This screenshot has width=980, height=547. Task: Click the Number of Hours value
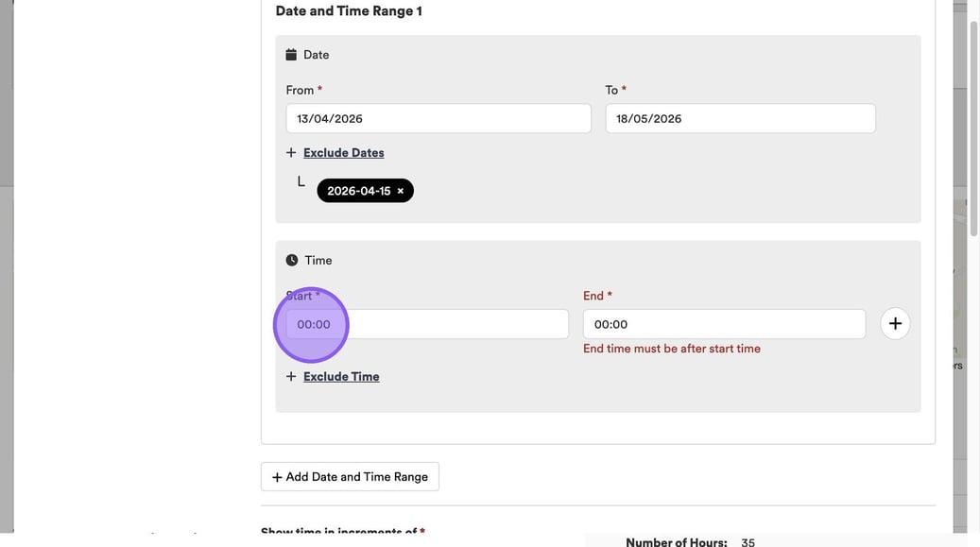coord(748,542)
